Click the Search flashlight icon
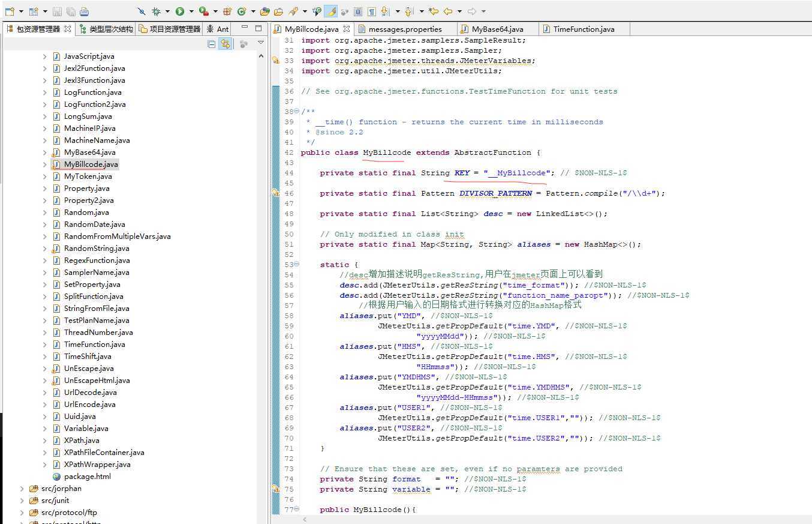 coord(293,11)
